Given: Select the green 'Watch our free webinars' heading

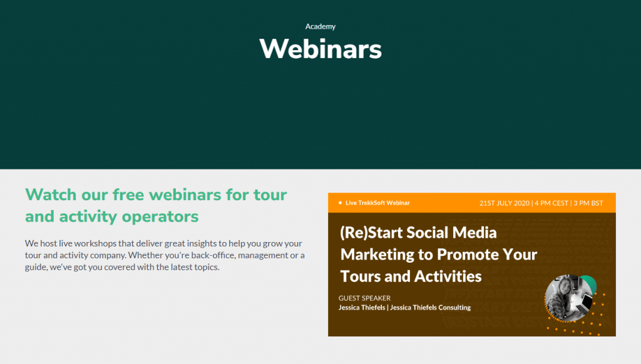Looking at the screenshot, I should (155, 205).
